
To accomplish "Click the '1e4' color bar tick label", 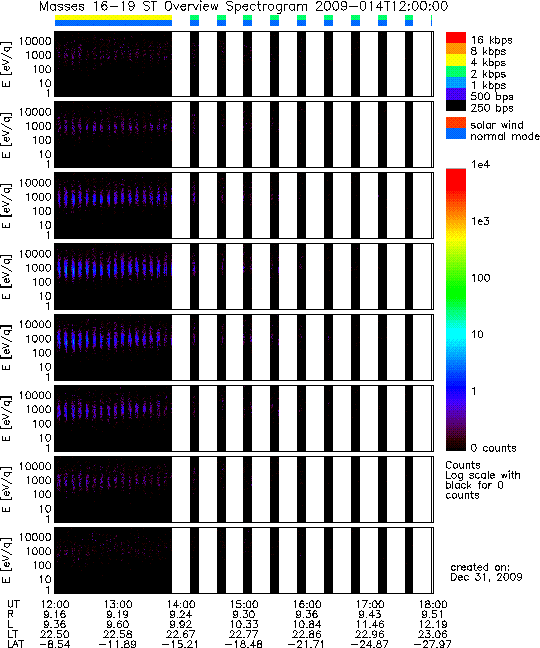I will click(481, 164).
